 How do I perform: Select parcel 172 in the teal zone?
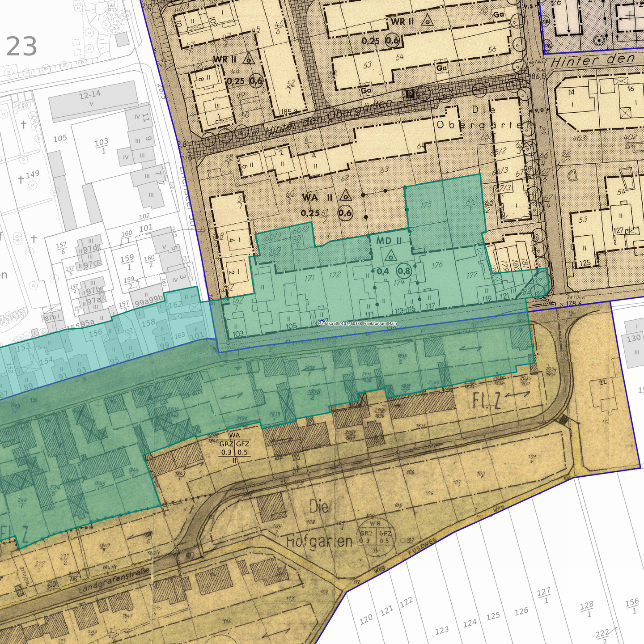click(334, 275)
